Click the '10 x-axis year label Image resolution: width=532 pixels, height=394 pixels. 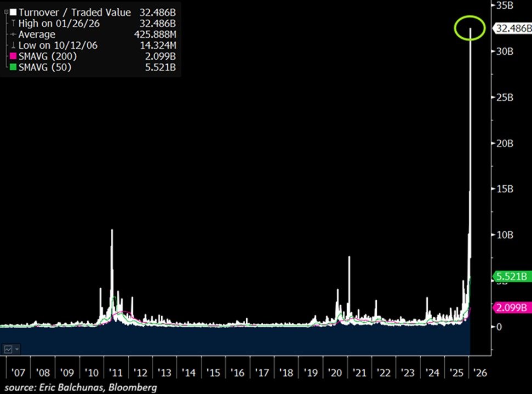pos(91,373)
